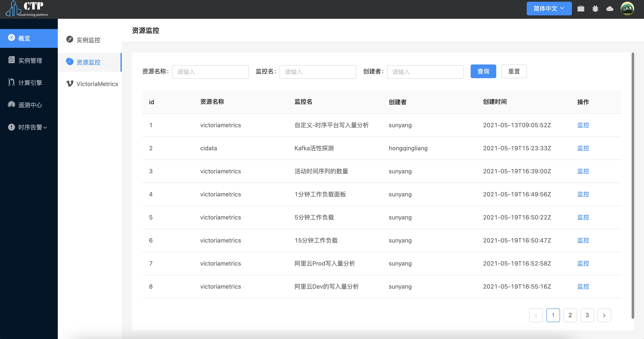
Task: Click the 遥测中心 dashboard gauge icon
Action: tap(12, 104)
